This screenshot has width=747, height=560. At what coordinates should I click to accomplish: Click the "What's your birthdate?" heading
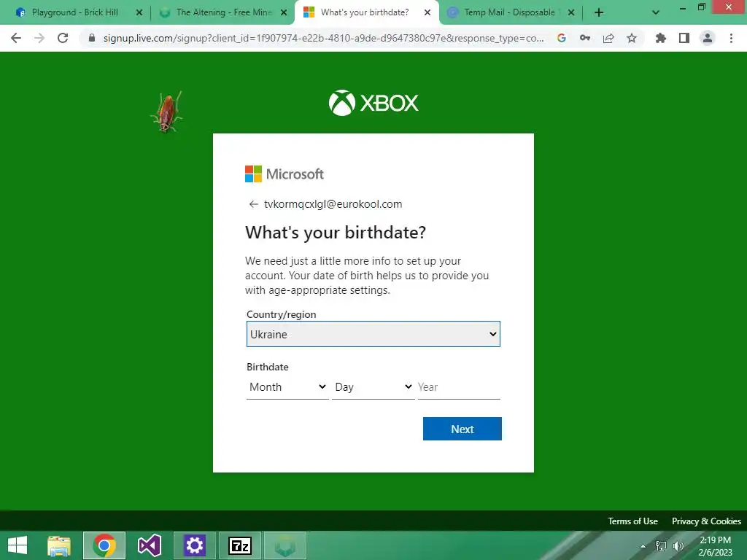click(x=336, y=233)
